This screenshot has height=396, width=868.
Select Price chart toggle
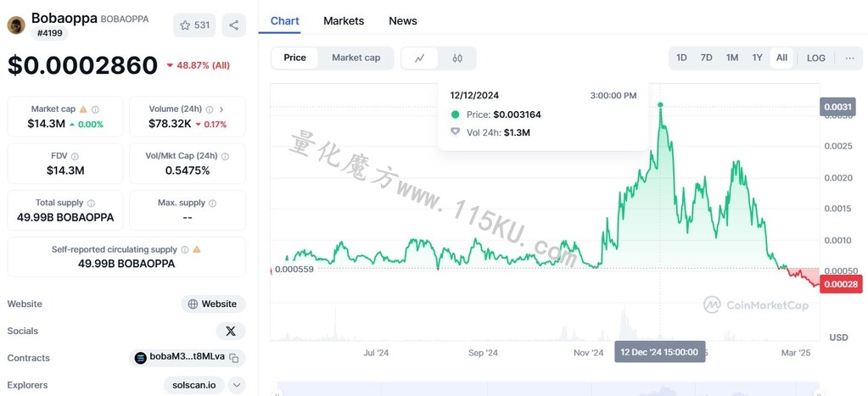click(294, 58)
